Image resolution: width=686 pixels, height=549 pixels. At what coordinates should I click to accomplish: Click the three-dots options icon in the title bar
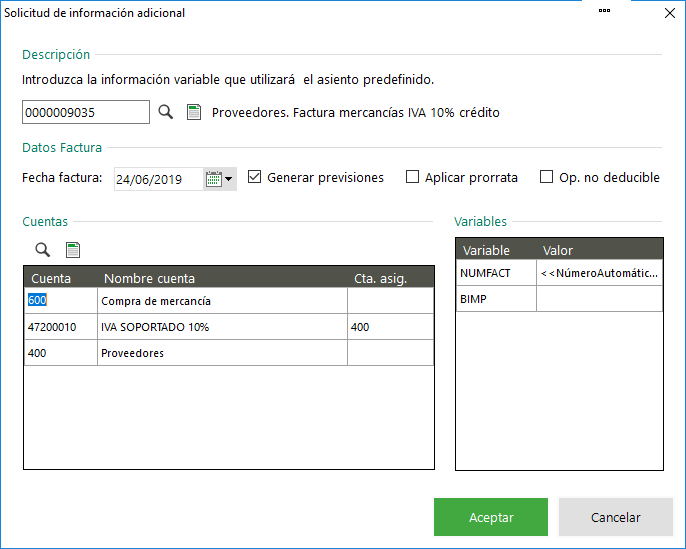tap(604, 10)
